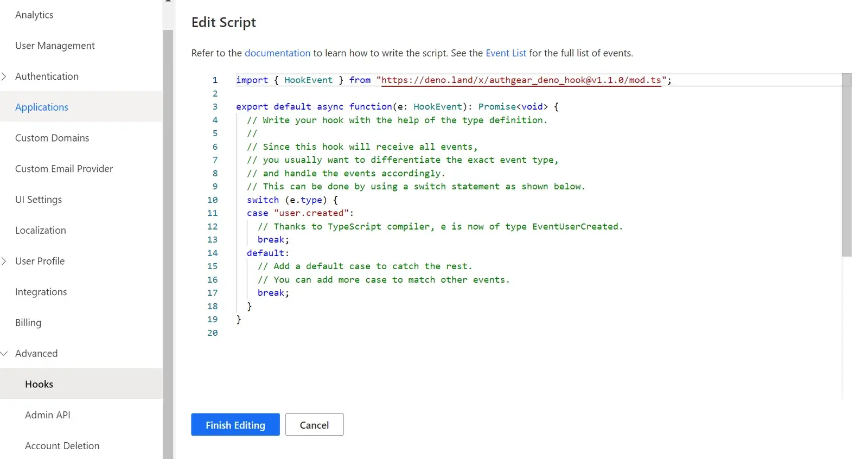The height and width of the screenshot is (459, 868).
Task: Expand the Authentication menu chevron
Action: 4,76
